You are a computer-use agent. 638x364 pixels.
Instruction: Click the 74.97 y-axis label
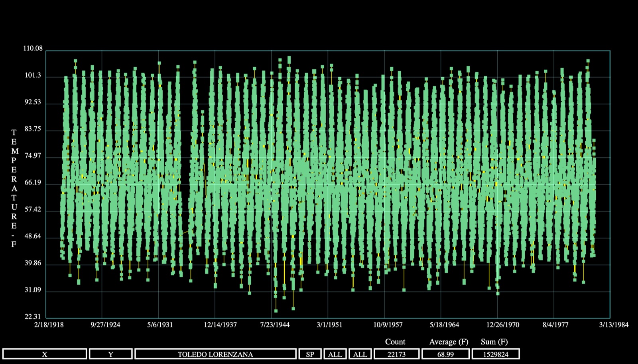pos(33,156)
